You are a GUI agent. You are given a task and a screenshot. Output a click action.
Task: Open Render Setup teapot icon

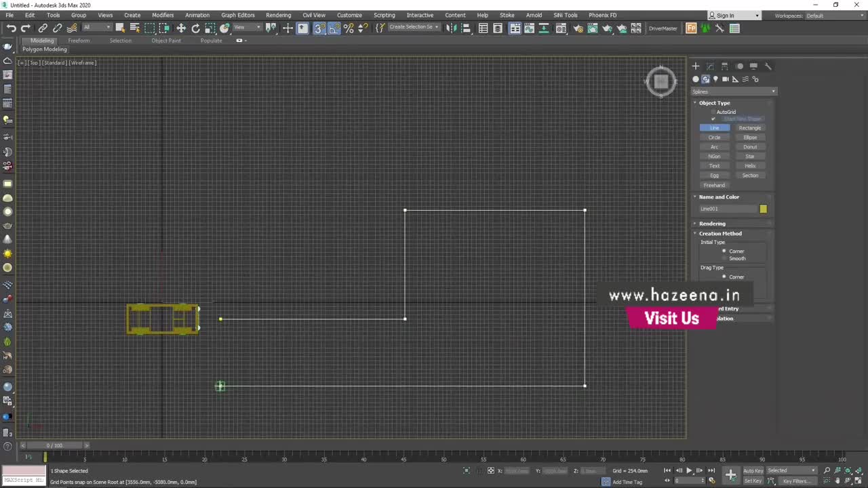578,28
